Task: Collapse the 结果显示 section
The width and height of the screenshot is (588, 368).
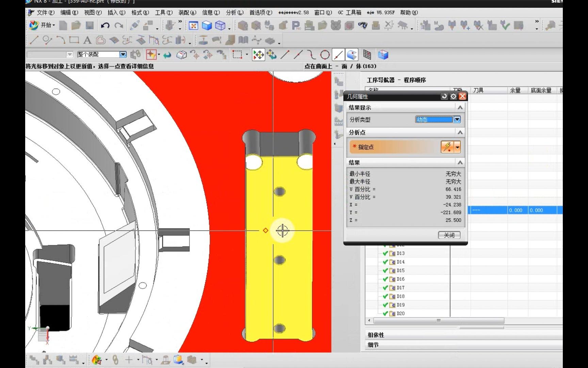Action: pos(460,108)
